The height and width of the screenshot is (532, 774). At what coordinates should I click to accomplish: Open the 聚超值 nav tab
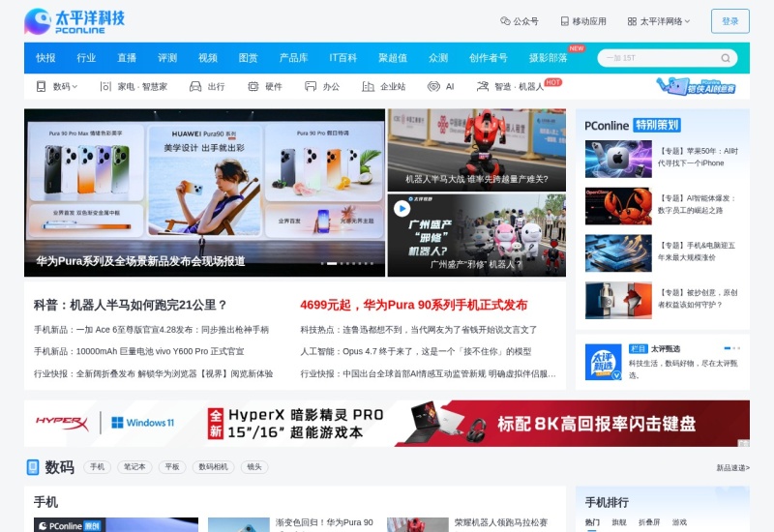point(393,58)
